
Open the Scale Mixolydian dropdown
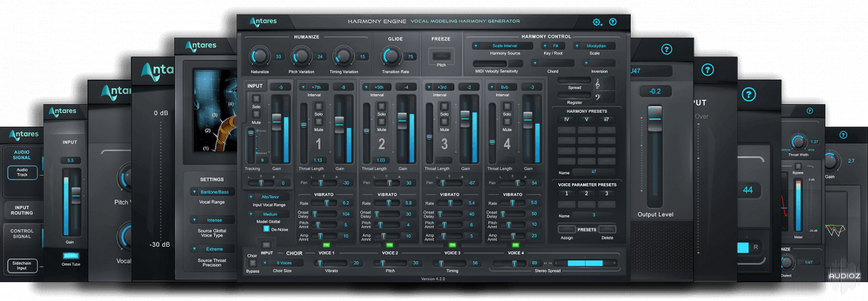(x=595, y=45)
